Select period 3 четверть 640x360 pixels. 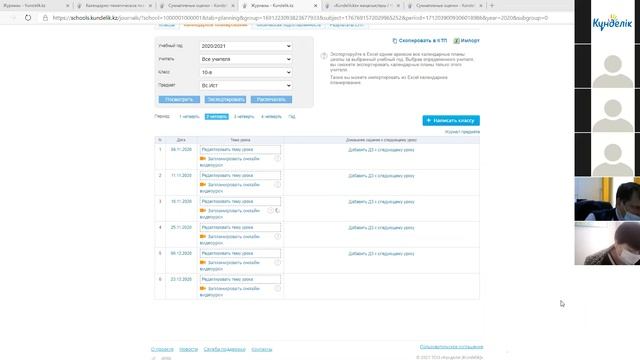244,117
